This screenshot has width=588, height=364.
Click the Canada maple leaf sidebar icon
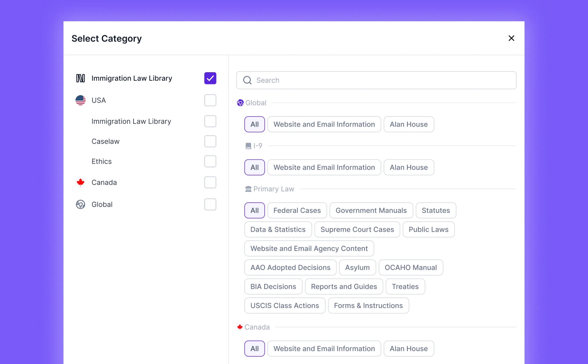pyautogui.click(x=80, y=182)
